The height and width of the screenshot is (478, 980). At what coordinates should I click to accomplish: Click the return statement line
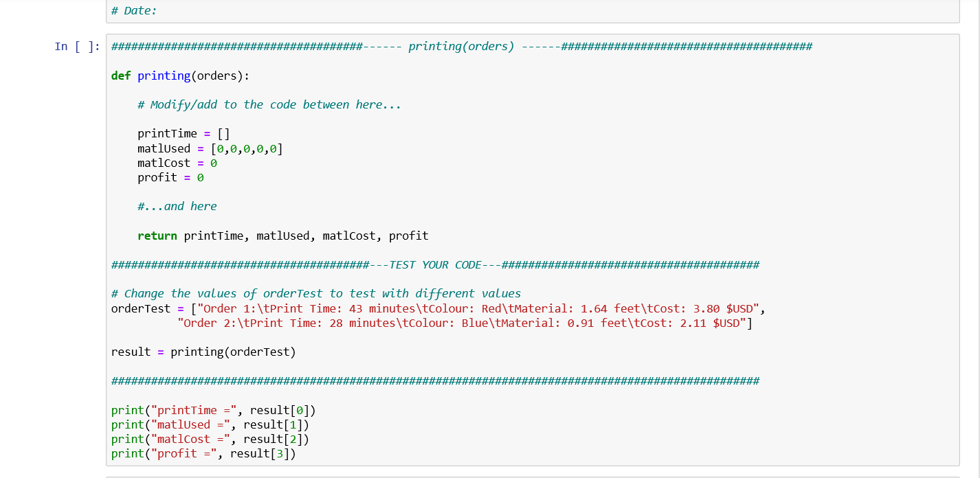click(283, 236)
